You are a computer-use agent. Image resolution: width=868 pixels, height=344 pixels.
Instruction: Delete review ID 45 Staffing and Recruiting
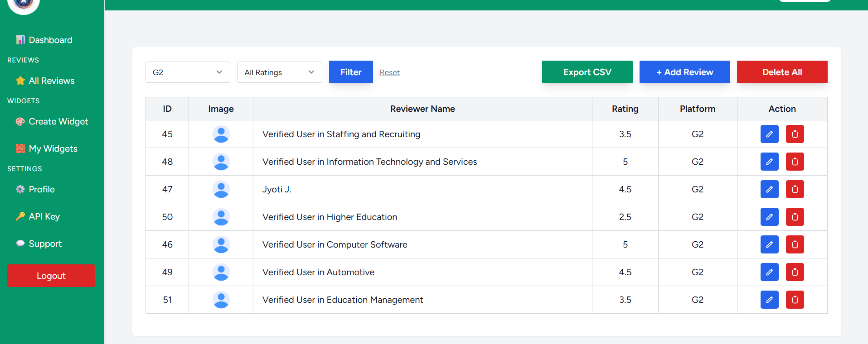(795, 134)
